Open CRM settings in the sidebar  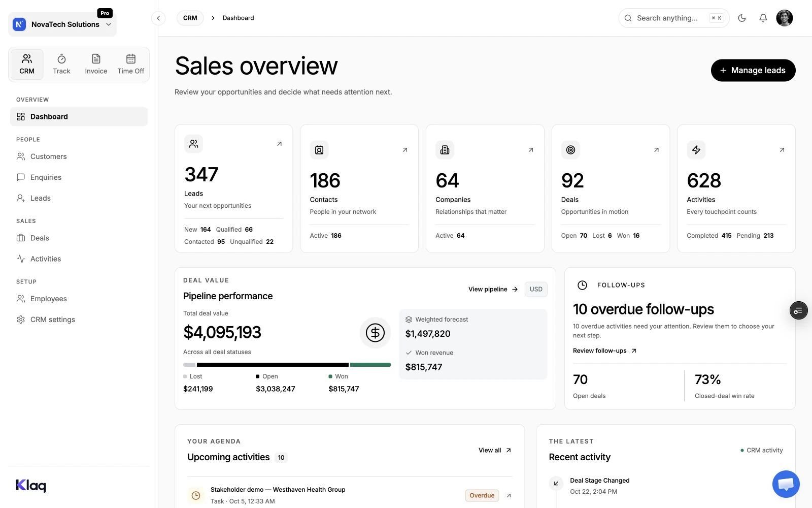[79, 320]
